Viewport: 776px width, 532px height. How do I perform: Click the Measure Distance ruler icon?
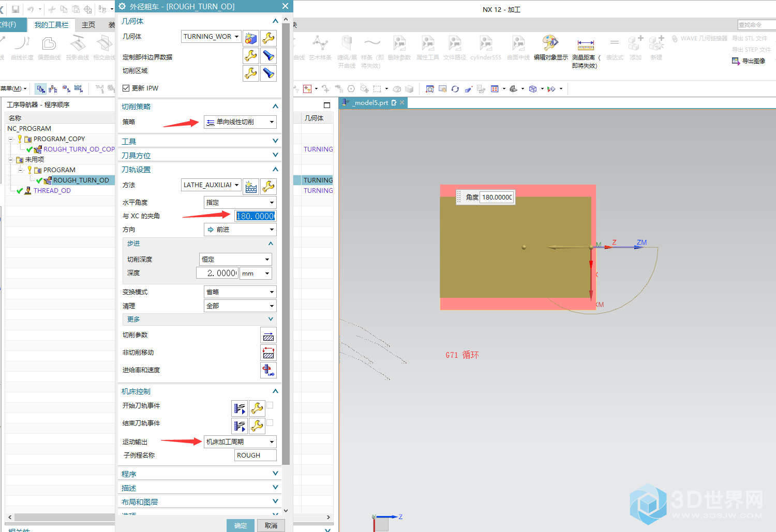coord(586,44)
